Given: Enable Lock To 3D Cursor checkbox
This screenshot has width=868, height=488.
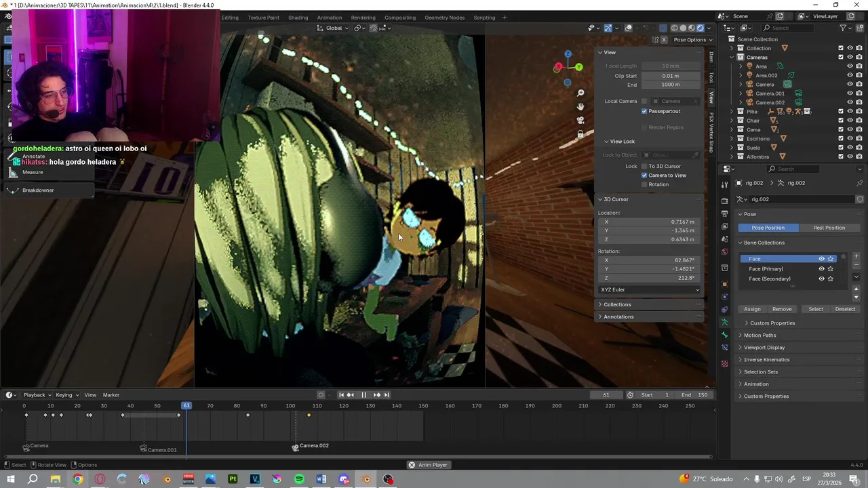Looking at the screenshot, I should 644,166.
